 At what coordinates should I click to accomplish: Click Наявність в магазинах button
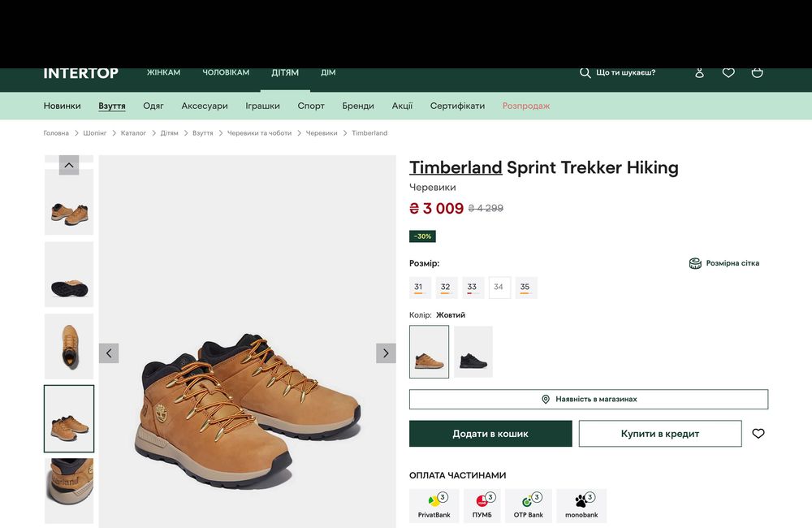[588, 399]
